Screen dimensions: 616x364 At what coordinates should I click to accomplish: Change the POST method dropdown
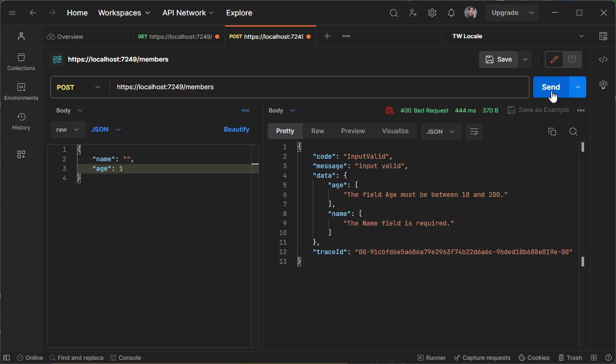point(79,87)
